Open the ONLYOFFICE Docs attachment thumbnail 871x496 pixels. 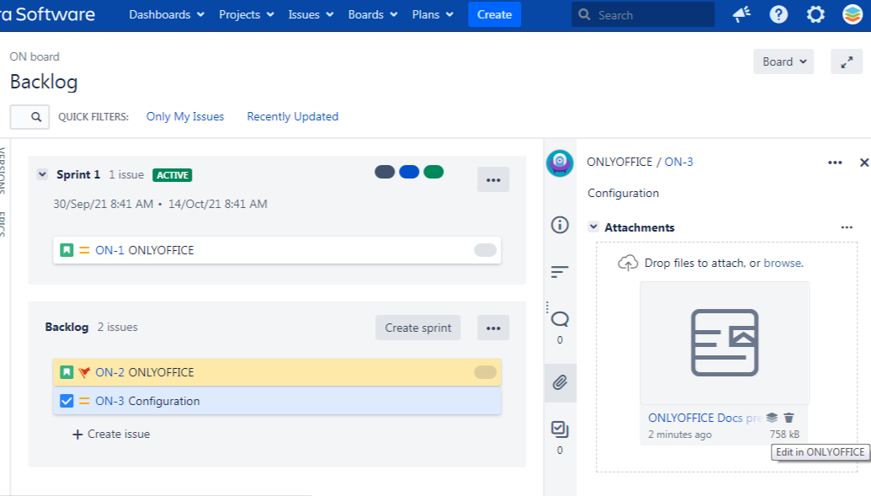coord(725,342)
